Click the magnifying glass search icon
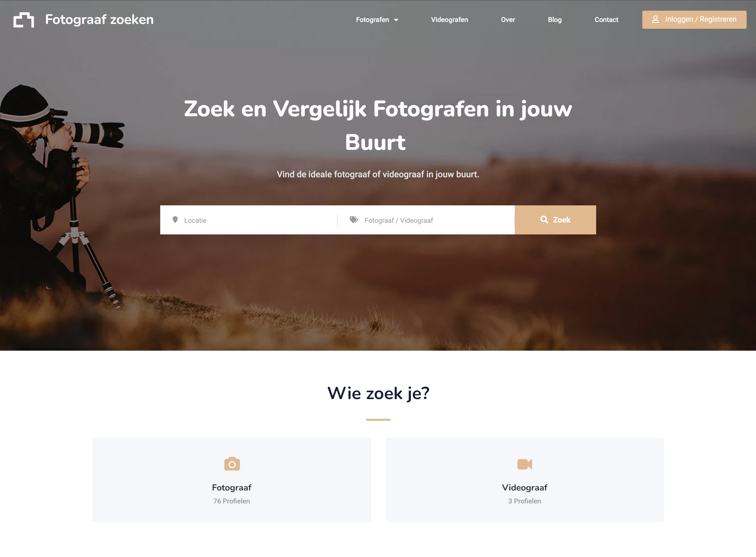 (x=544, y=220)
